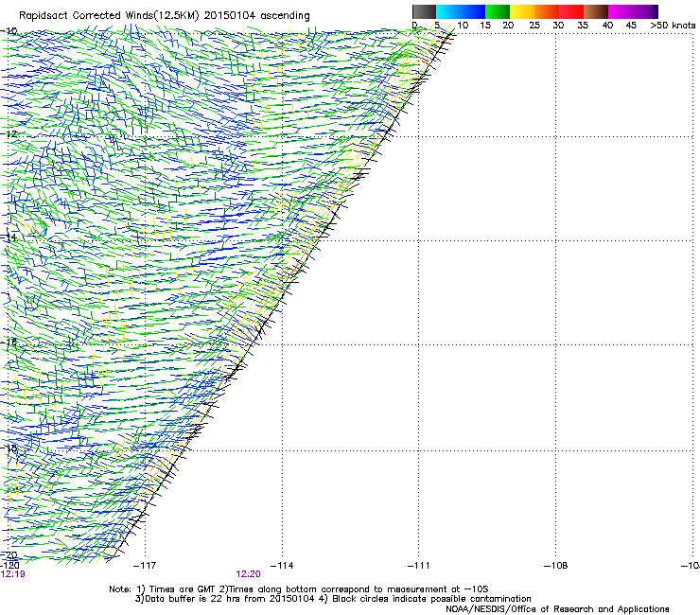Click the green 15-20 knots legend segment

(498, 11)
